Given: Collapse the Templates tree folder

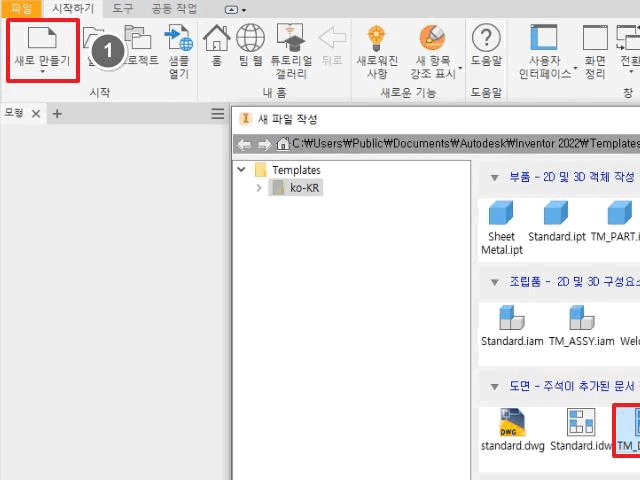Looking at the screenshot, I should (241, 169).
